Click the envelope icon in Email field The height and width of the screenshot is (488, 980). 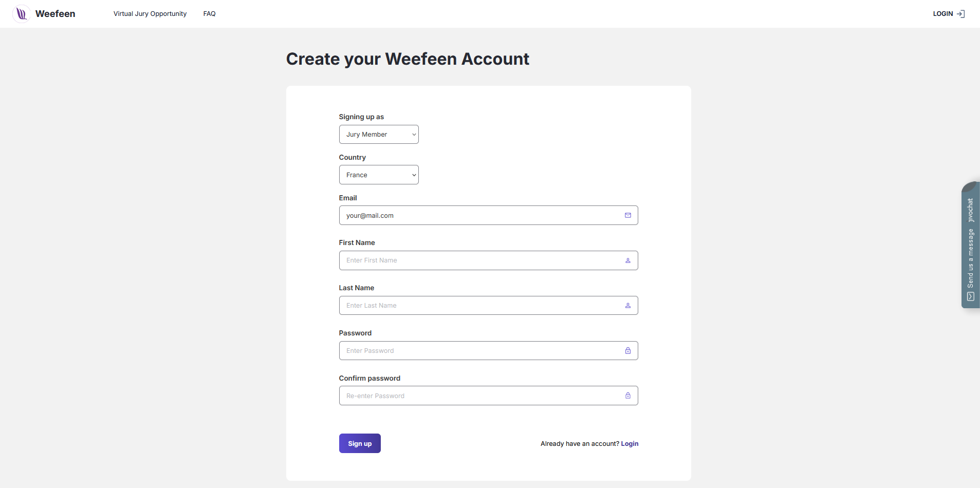click(627, 215)
